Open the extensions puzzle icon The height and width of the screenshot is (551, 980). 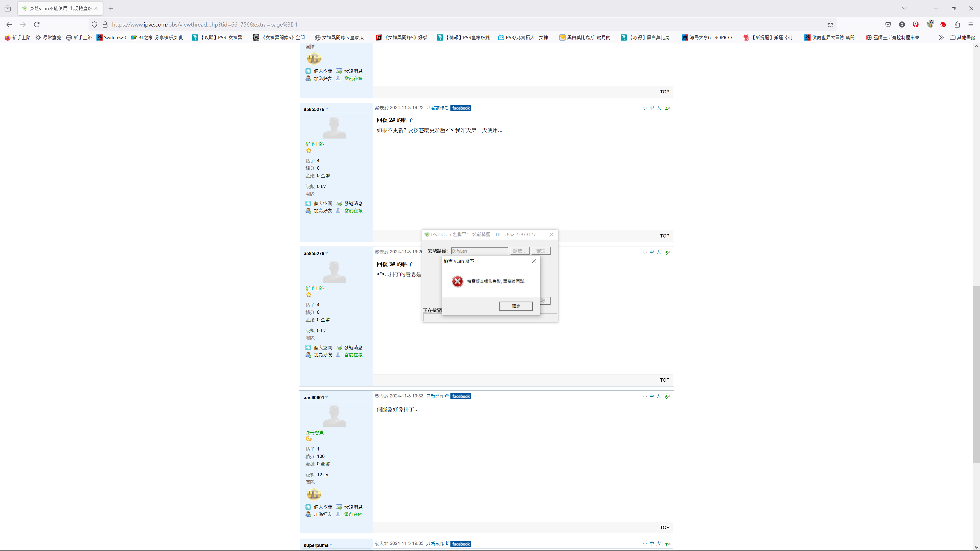(957, 24)
